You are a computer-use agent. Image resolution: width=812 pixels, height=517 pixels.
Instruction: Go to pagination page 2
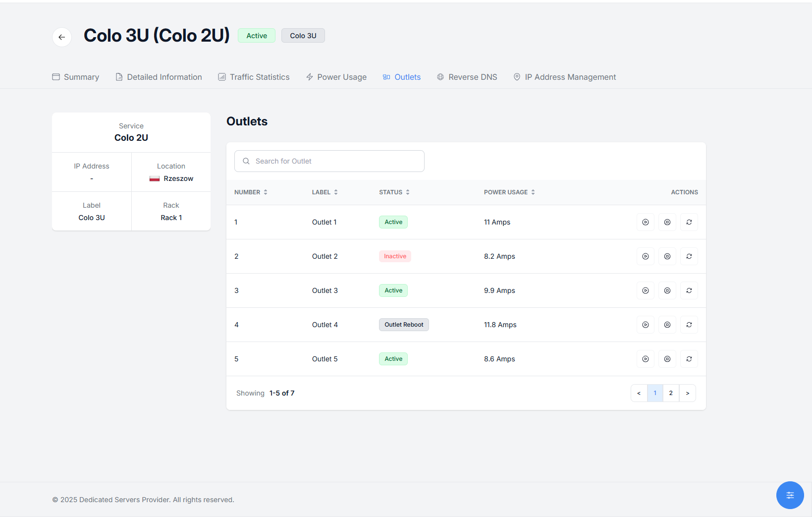(671, 393)
